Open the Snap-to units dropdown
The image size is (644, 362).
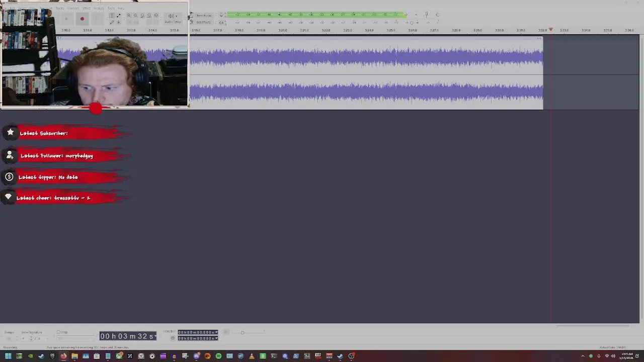coord(75,338)
